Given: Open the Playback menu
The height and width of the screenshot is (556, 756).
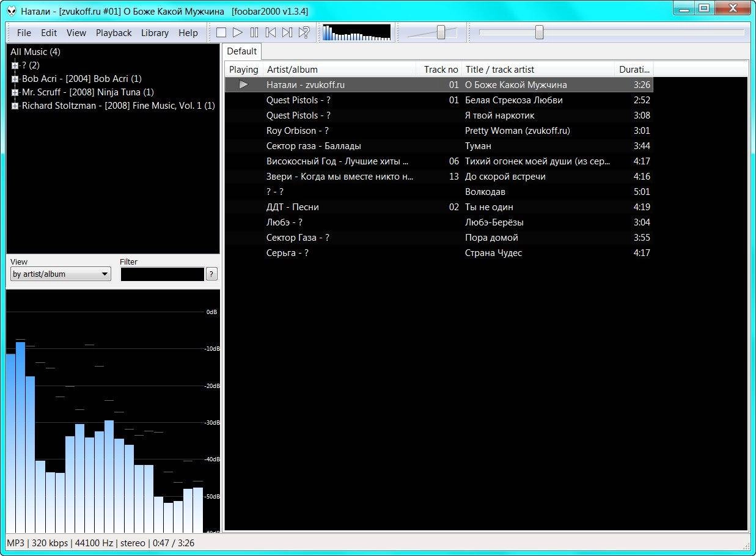Looking at the screenshot, I should 114,33.
